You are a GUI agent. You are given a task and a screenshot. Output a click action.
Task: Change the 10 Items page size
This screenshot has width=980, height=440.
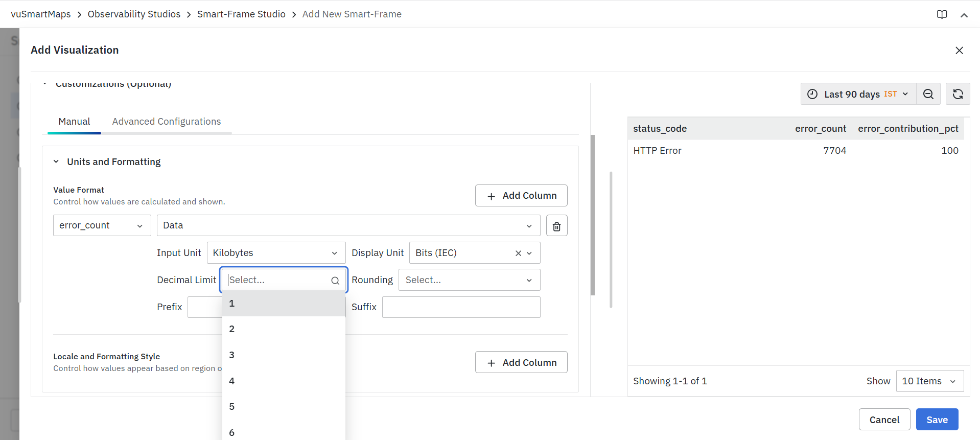[x=930, y=381]
